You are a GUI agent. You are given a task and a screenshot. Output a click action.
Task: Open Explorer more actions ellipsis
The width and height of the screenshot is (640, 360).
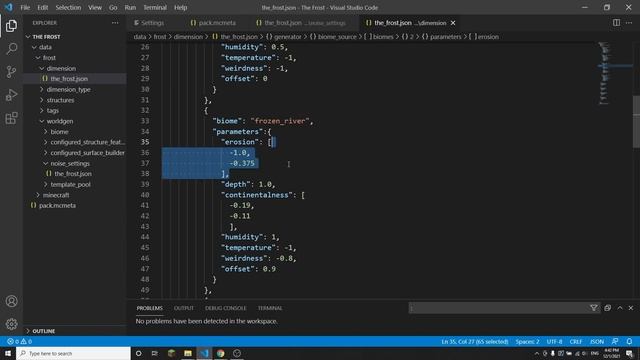tap(115, 23)
